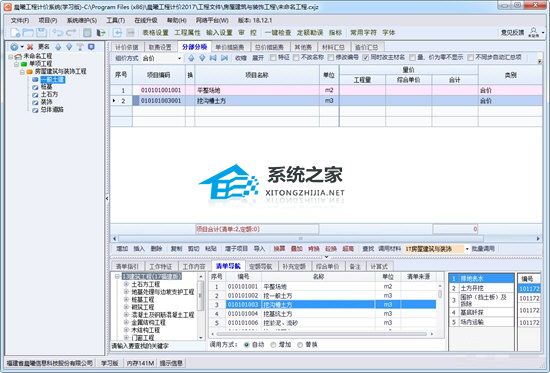Click the 删除 button in bottom toolbar

click(x=156, y=249)
